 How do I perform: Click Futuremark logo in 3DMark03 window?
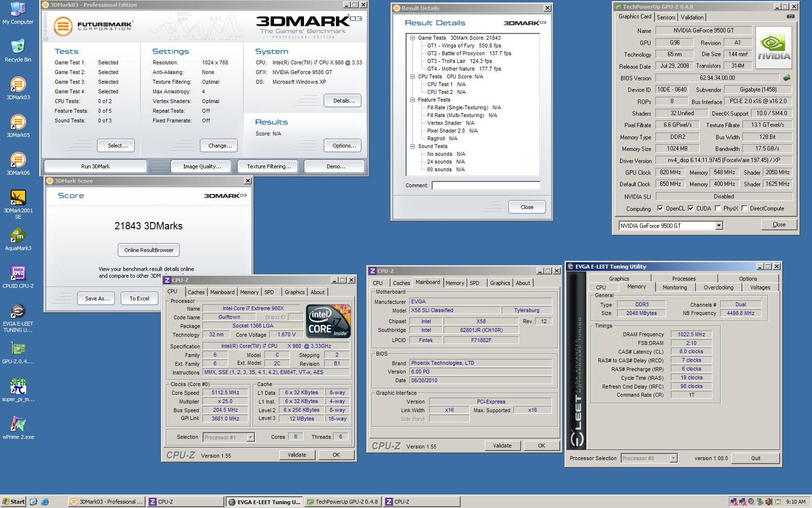(x=94, y=26)
